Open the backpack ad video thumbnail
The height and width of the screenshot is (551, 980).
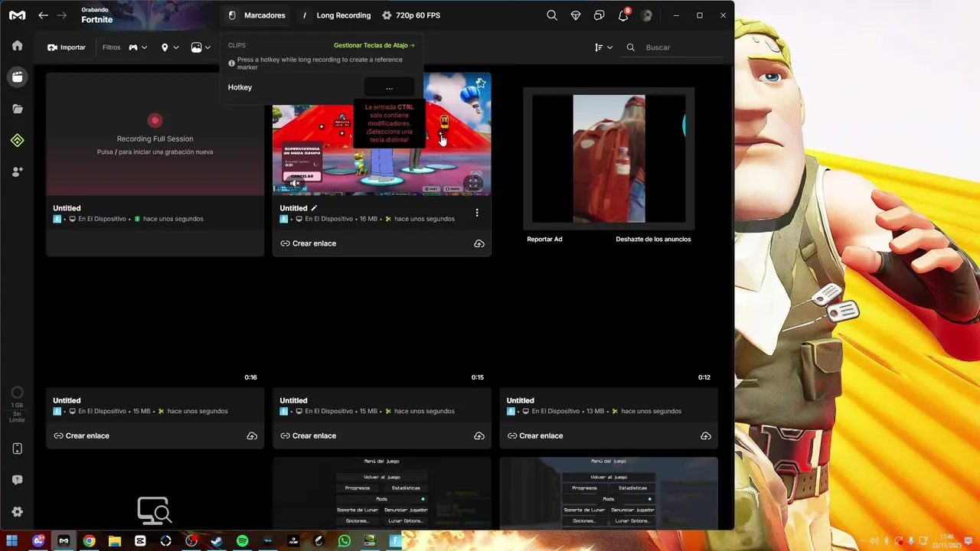609,158
